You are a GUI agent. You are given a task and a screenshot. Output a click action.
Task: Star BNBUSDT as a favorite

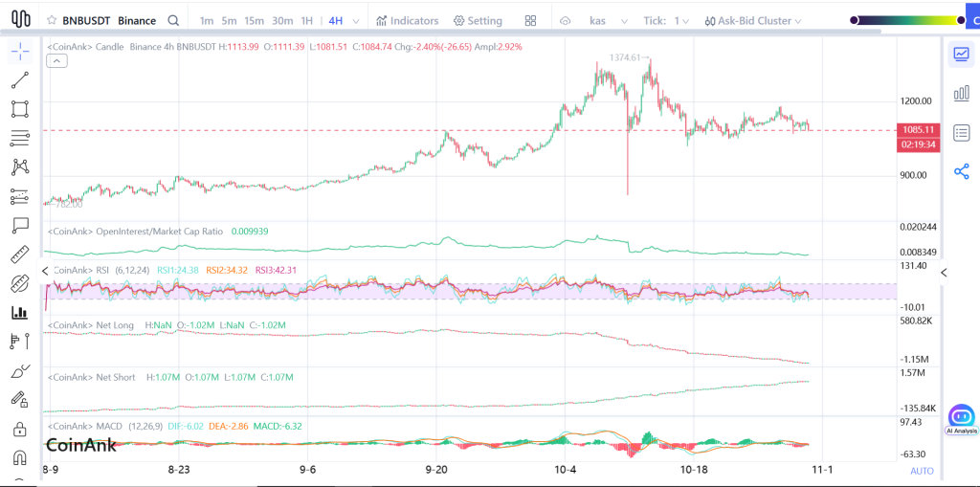tap(52, 20)
